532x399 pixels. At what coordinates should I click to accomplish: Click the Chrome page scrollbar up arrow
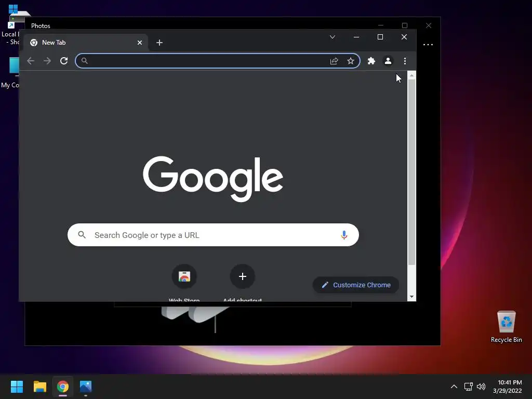tap(411, 75)
